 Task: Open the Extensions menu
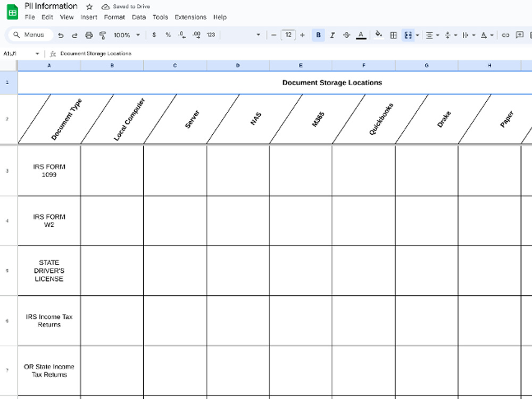190,17
